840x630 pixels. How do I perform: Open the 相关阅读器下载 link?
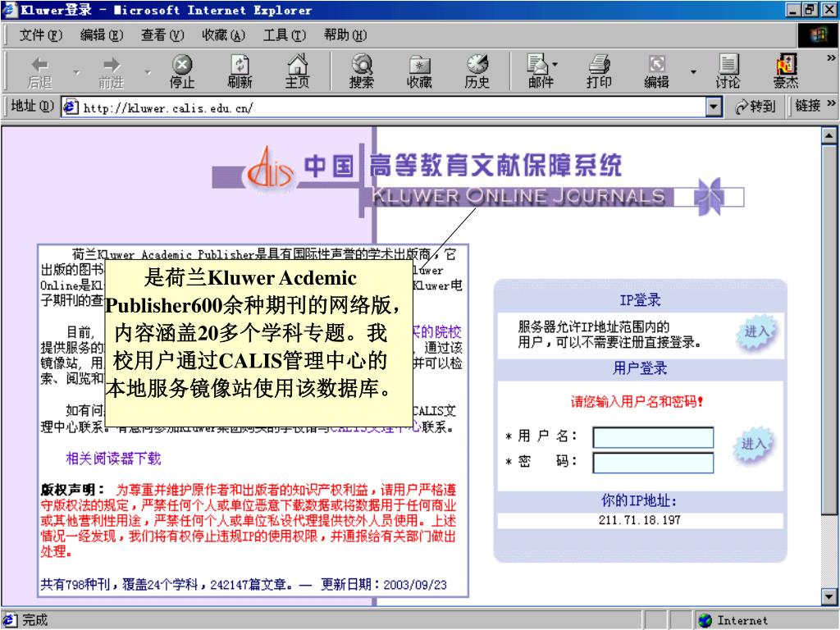point(113,459)
